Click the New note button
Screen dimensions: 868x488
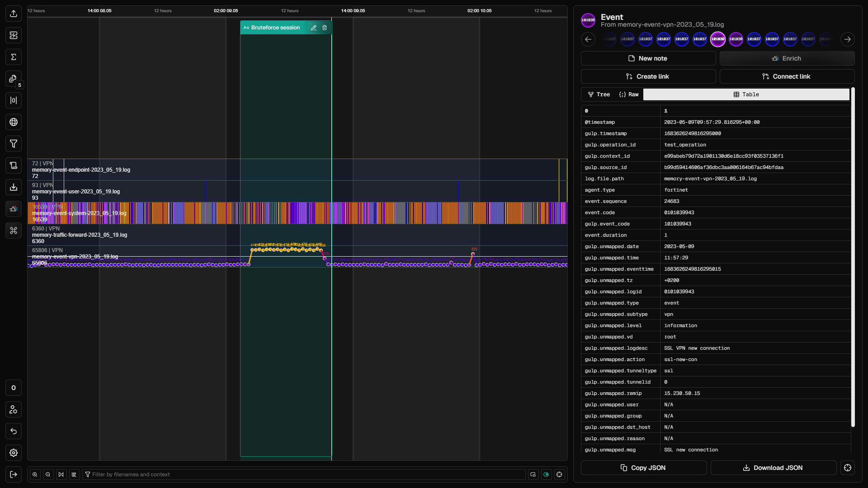point(648,58)
